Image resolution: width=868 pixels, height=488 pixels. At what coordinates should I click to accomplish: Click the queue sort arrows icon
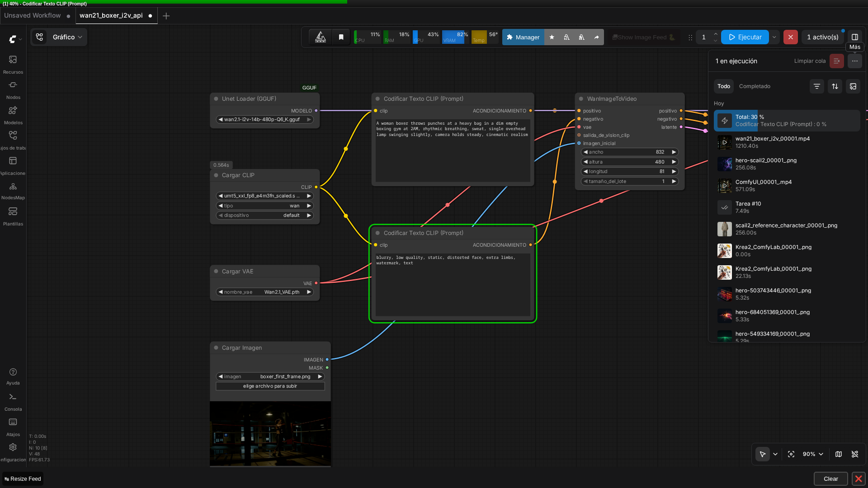click(835, 86)
